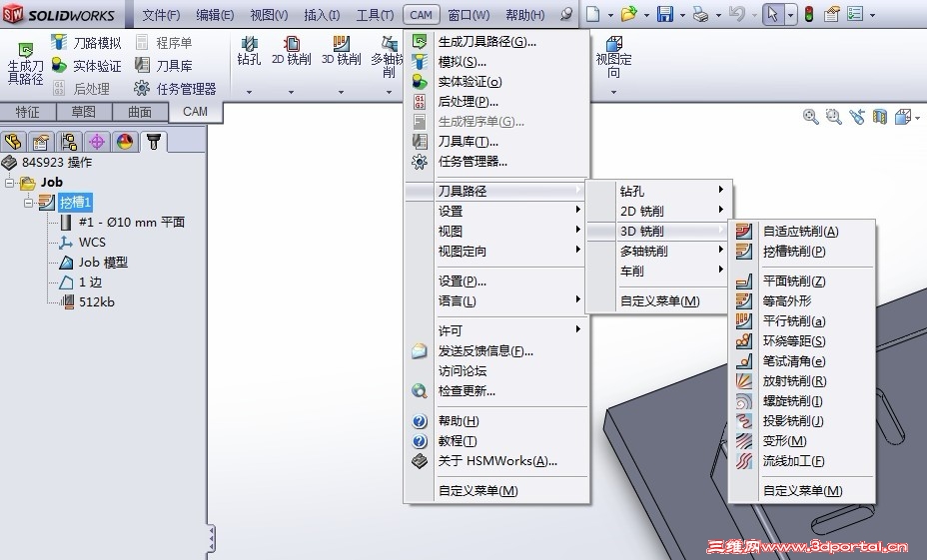Open 刀具库 from the ribbon
Screen dimensions: 927x560
point(164,66)
